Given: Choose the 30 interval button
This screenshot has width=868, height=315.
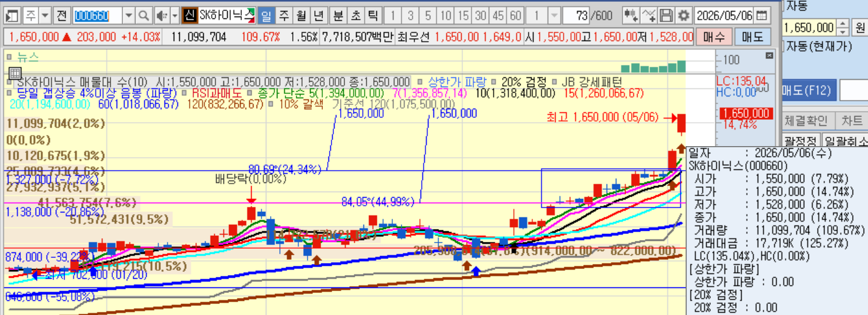Looking at the screenshot, I should (x=481, y=15).
